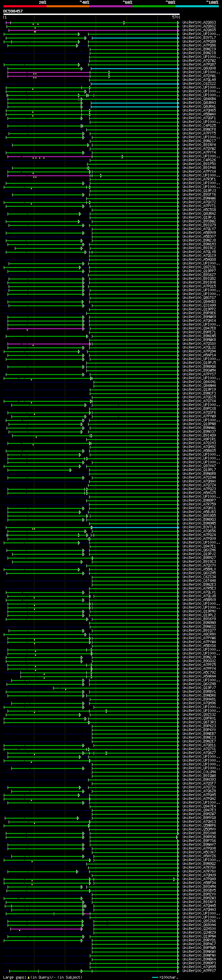Open hit UniRef100_Q6URA3
Image resolution: width=222 pixels, height=980 pixels.
(199, 103)
